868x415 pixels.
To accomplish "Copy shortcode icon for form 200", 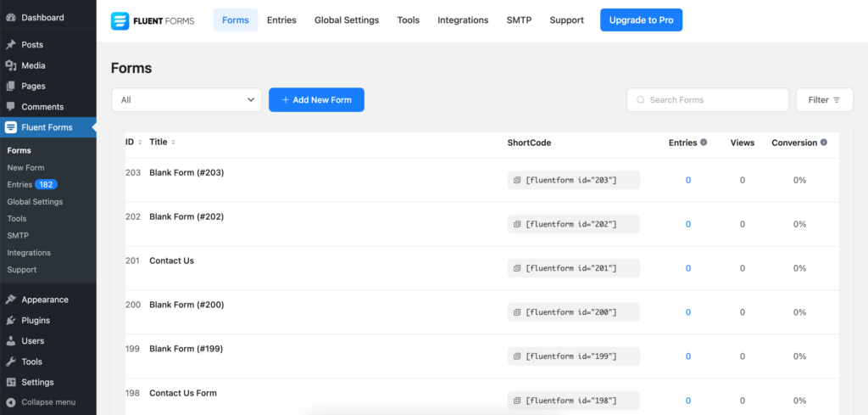I will [517, 312].
